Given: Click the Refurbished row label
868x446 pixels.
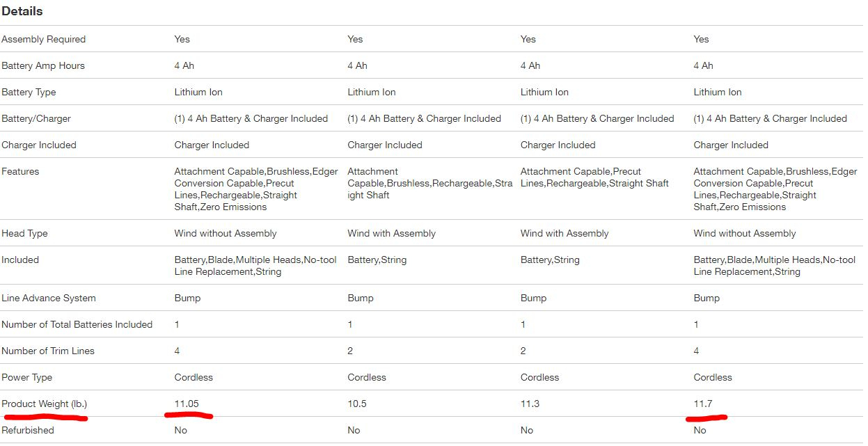Looking at the screenshot, I should (28, 430).
